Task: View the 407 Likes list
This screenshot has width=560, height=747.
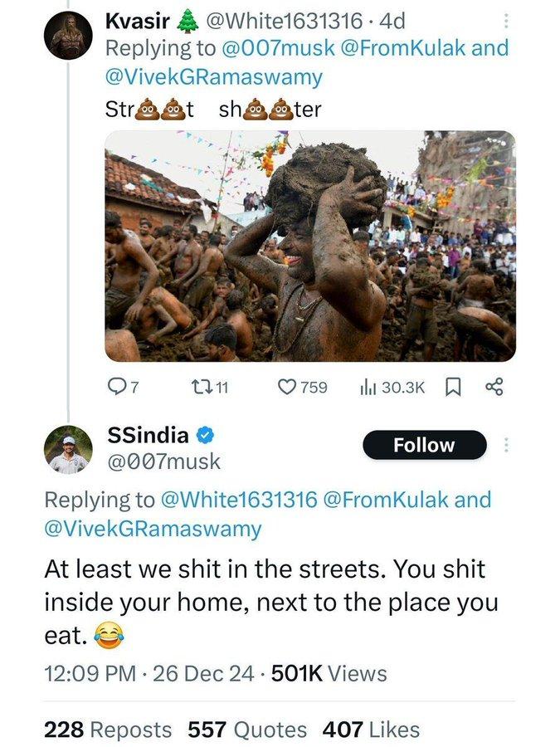Action: 370,730
